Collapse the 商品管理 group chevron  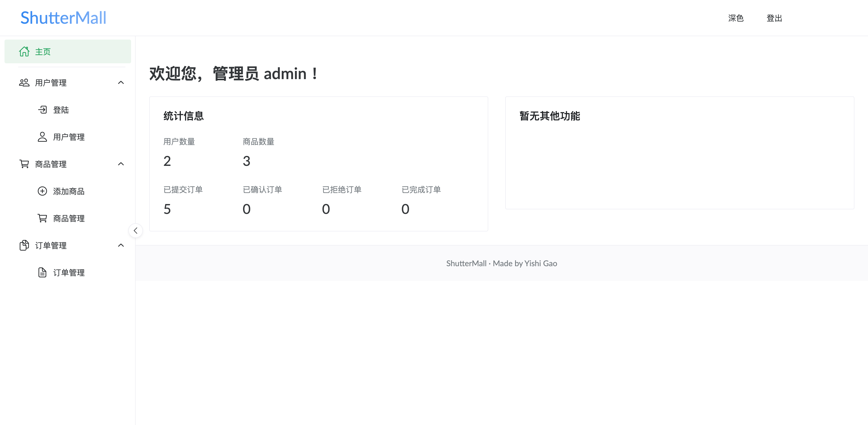(x=121, y=164)
